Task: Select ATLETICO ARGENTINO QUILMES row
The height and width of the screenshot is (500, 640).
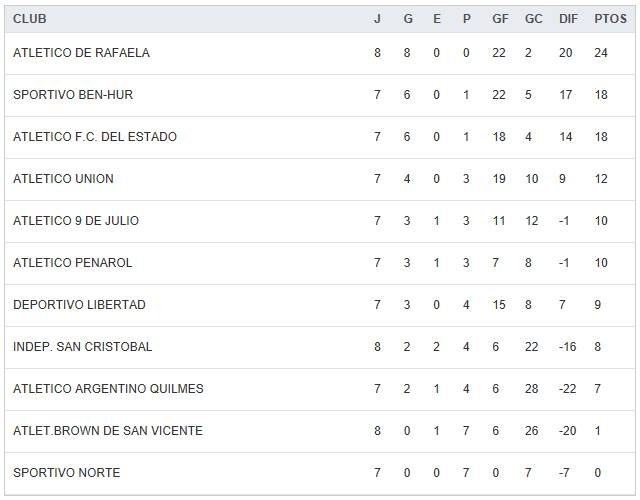Action: 108,389
